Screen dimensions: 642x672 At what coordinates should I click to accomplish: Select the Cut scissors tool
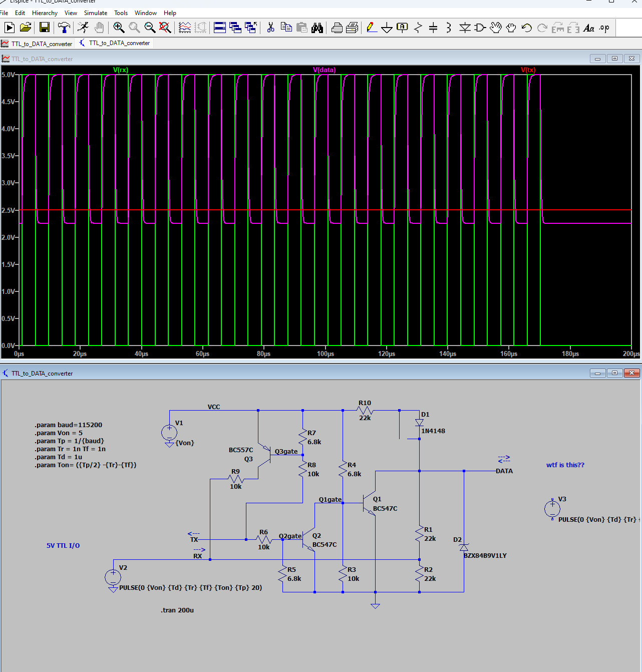click(x=270, y=28)
